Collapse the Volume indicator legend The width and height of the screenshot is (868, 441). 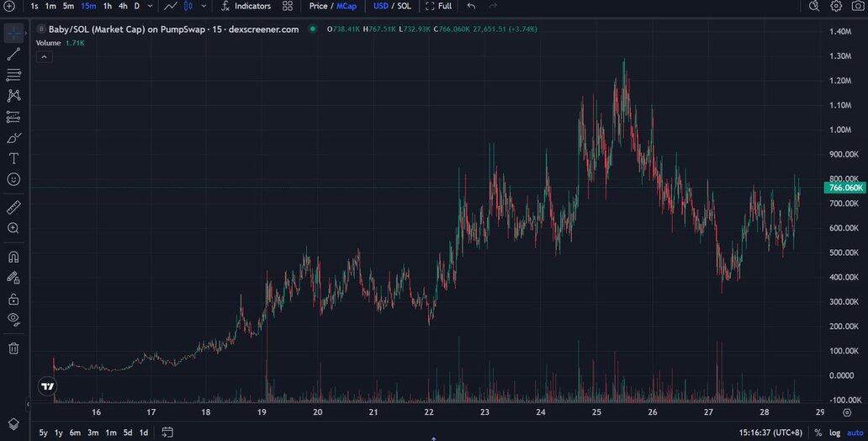click(x=45, y=57)
